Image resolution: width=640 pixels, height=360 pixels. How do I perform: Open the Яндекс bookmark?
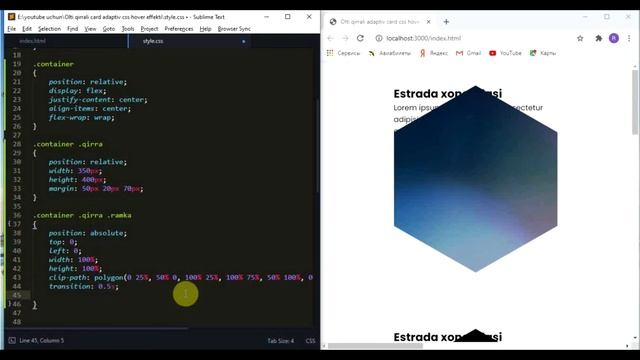click(433, 53)
